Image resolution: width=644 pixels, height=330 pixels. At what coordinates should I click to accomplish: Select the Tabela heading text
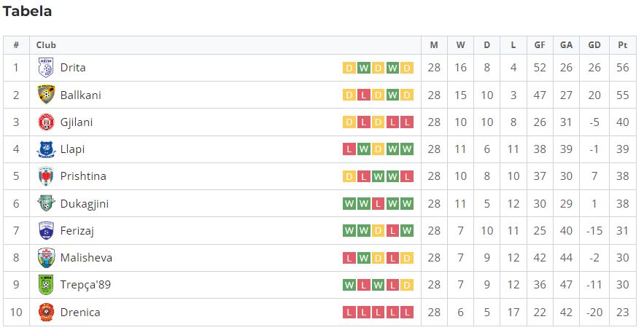[x=28, y=12]
